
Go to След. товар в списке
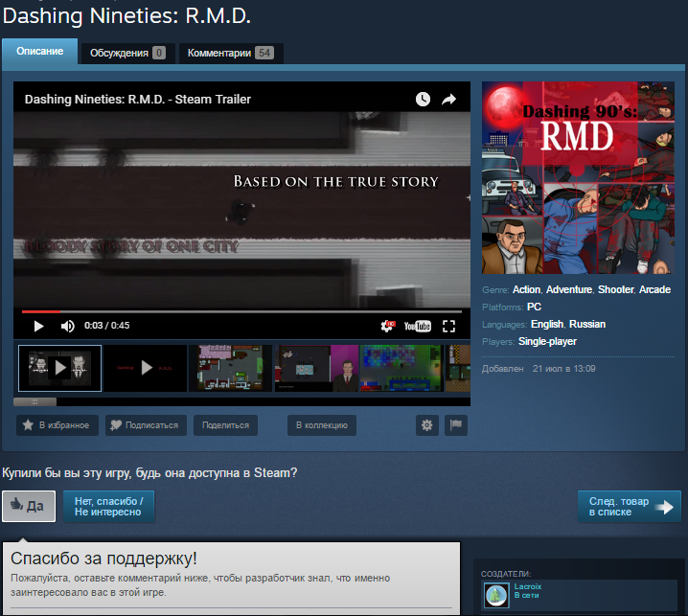[x=630, y=507]
